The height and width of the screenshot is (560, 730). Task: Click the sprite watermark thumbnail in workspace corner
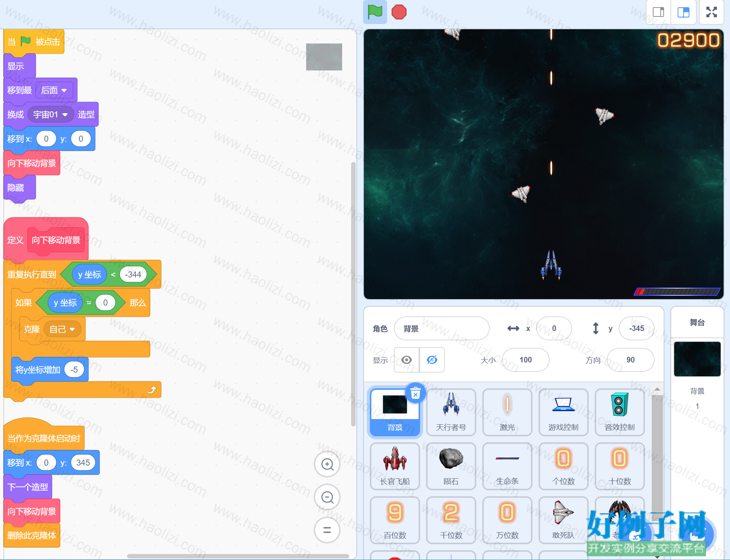pyautogui.click(x=324, y=57)
